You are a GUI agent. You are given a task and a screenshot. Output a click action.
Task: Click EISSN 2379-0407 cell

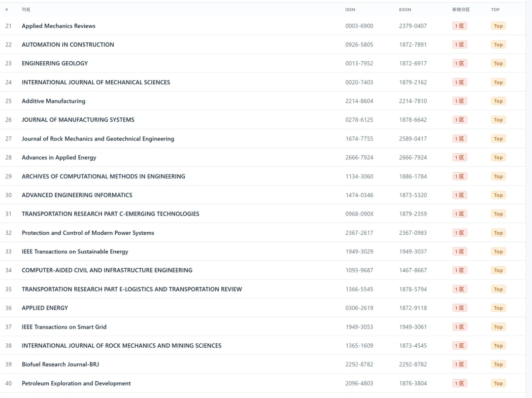(413, 26)
